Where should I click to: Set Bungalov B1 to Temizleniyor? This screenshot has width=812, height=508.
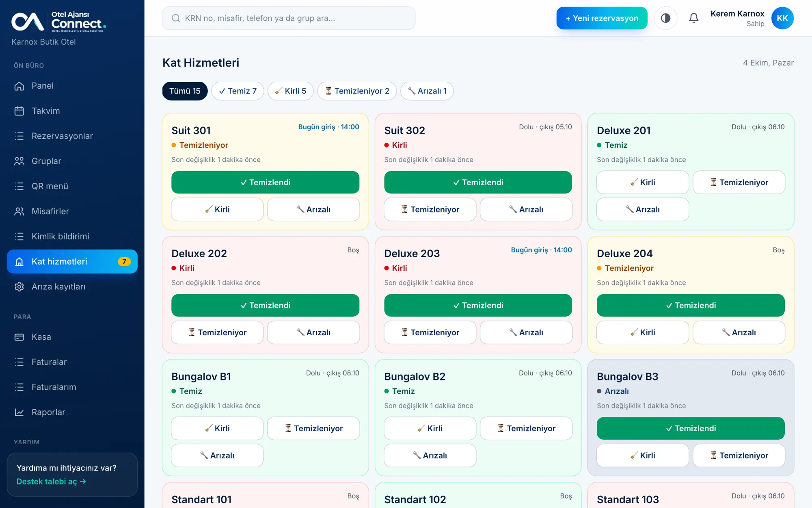[313, 428]
